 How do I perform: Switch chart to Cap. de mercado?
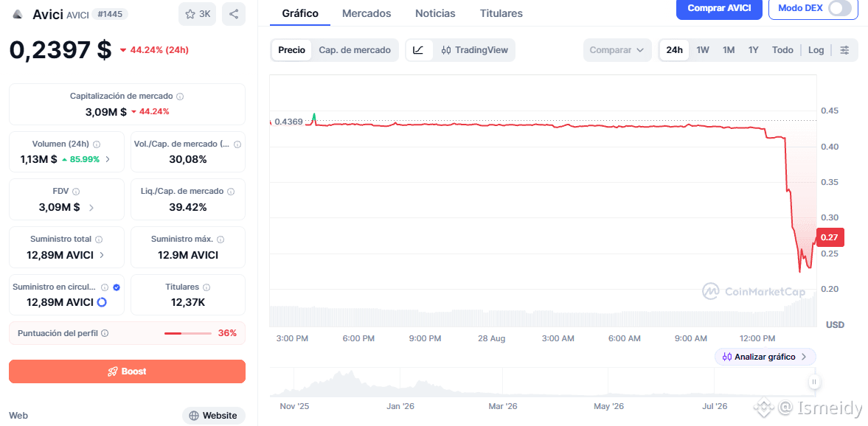[355, 50]
